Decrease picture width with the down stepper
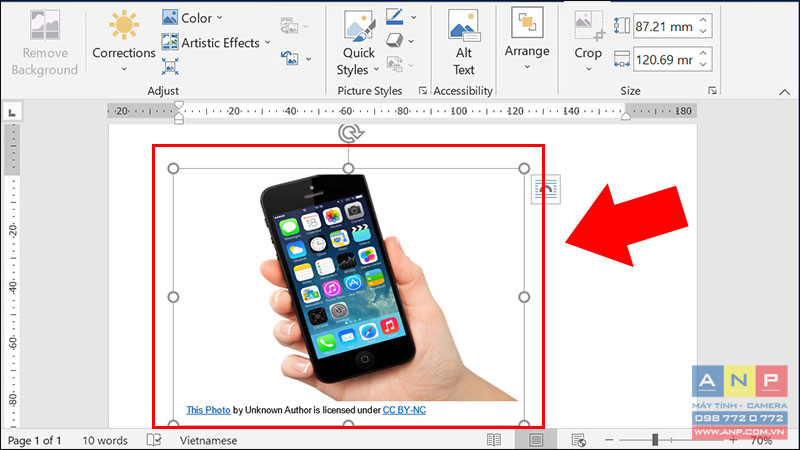 (x=704, y=65)
